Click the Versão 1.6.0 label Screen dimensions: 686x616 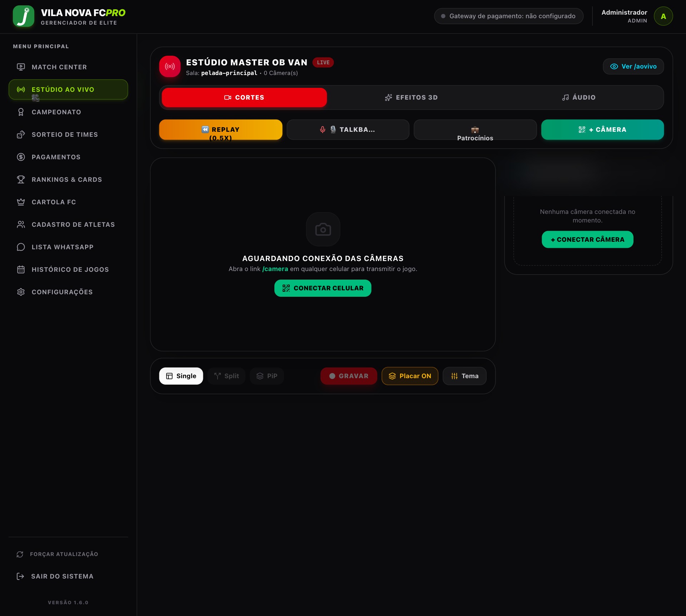[x=68, y=602]
